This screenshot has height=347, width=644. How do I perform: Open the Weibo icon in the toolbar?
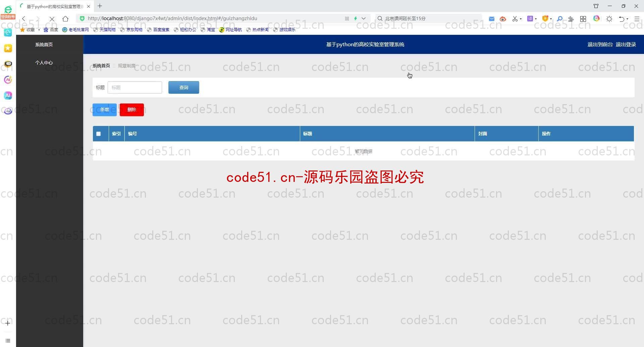pos(502,19)
